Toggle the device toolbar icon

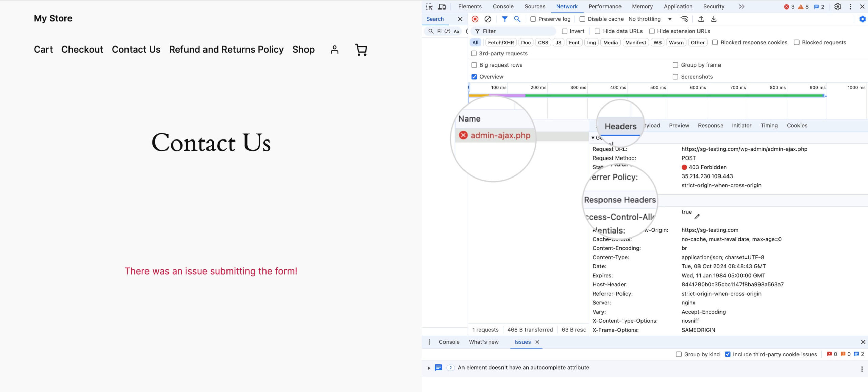pos(442,6)
